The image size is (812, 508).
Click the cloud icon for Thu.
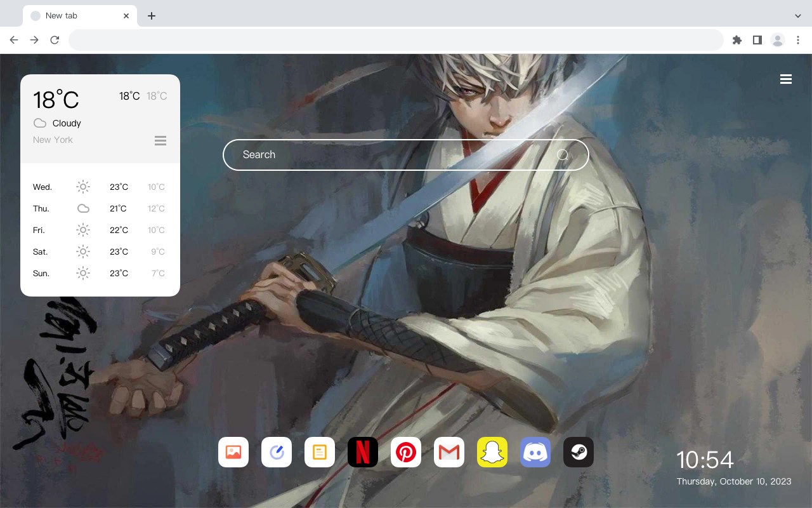(x=83, y=208)
